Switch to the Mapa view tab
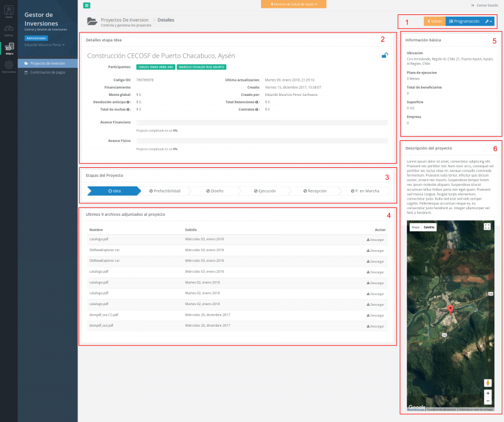Viewport: 504px width, 422px height. [416, 227]
